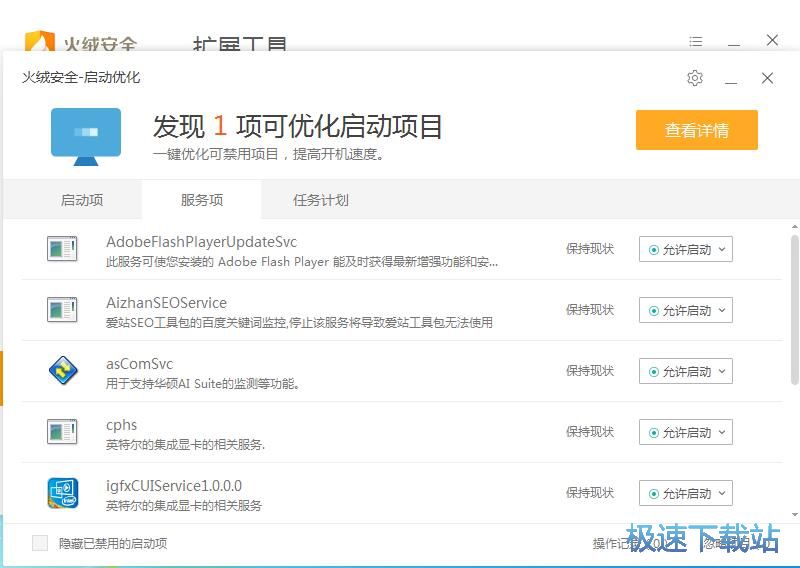800x568 pixels.
Task: Select the cphs service name
Action: [x=121, y=425]
